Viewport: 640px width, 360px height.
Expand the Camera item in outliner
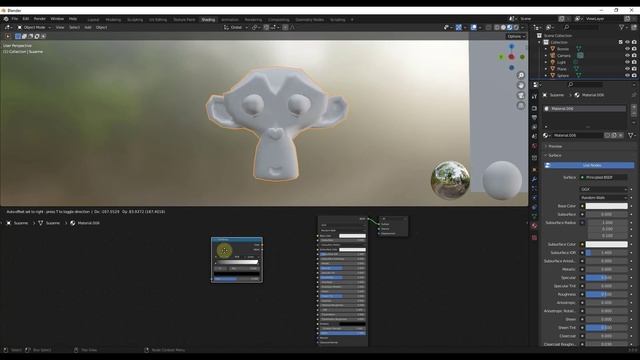[x=546, y=56]
